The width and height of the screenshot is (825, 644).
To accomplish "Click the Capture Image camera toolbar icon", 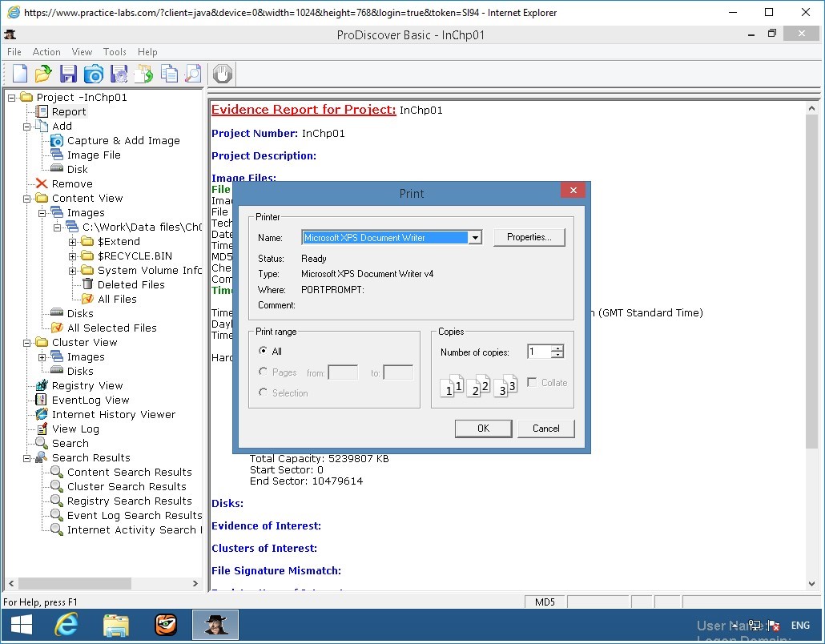I will click(x=94, y=74).
